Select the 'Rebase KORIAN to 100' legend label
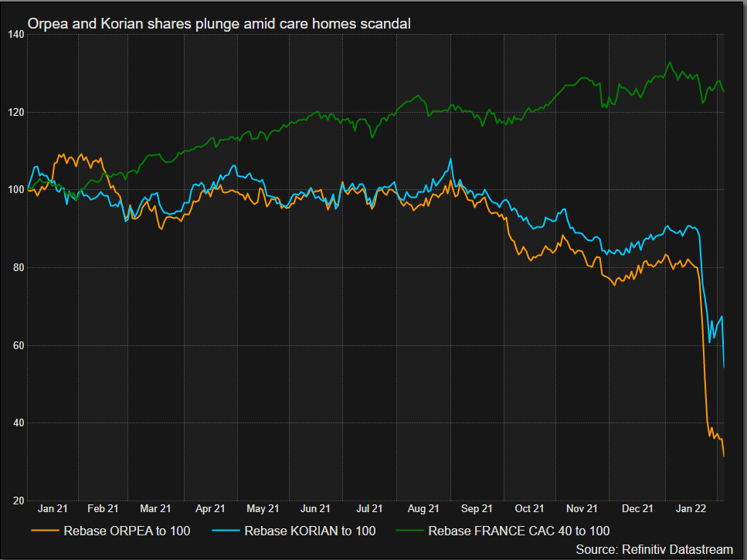Viewport: 747px width, 560px height. coord(310,531)
